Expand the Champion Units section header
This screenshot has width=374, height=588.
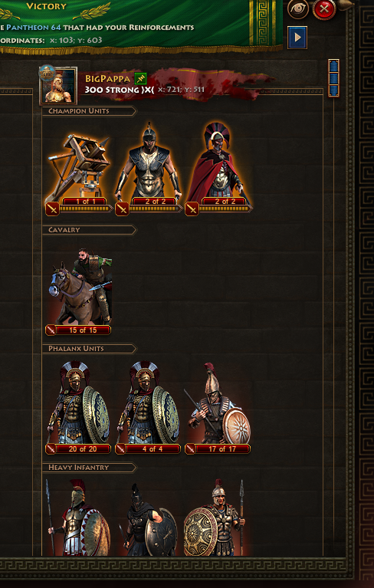[x=90, y=111]
